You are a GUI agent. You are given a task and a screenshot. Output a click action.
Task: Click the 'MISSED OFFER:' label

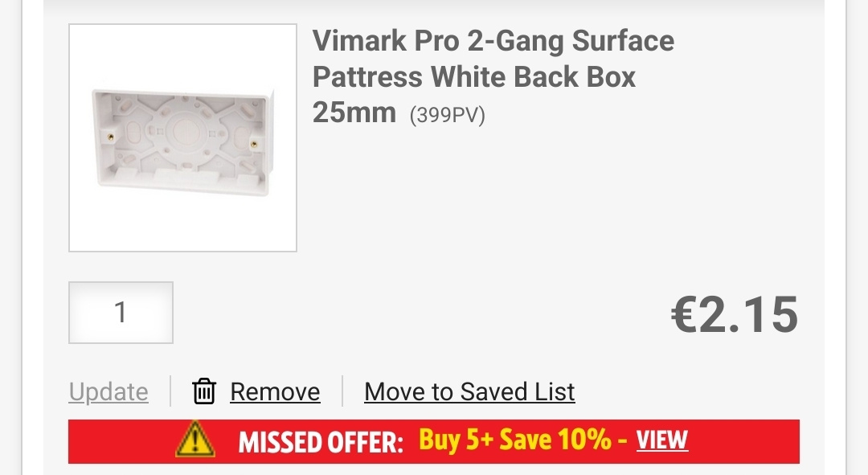321,442
